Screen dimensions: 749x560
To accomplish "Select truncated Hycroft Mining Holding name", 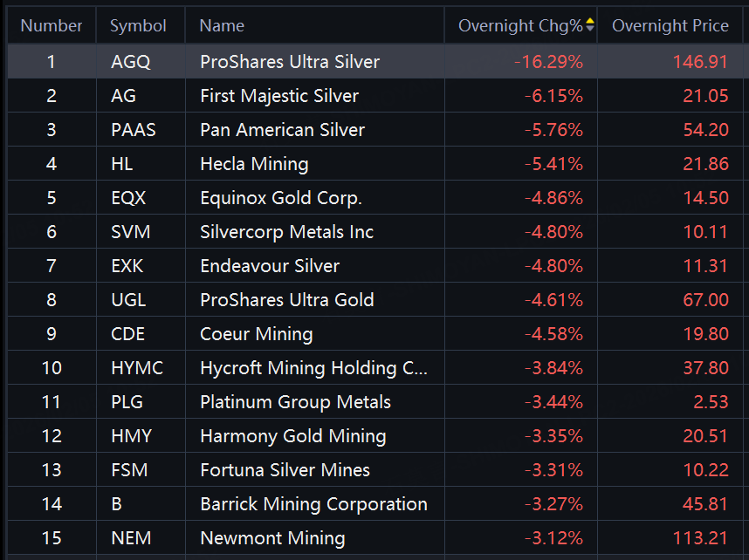I will (x=313, y=368).
